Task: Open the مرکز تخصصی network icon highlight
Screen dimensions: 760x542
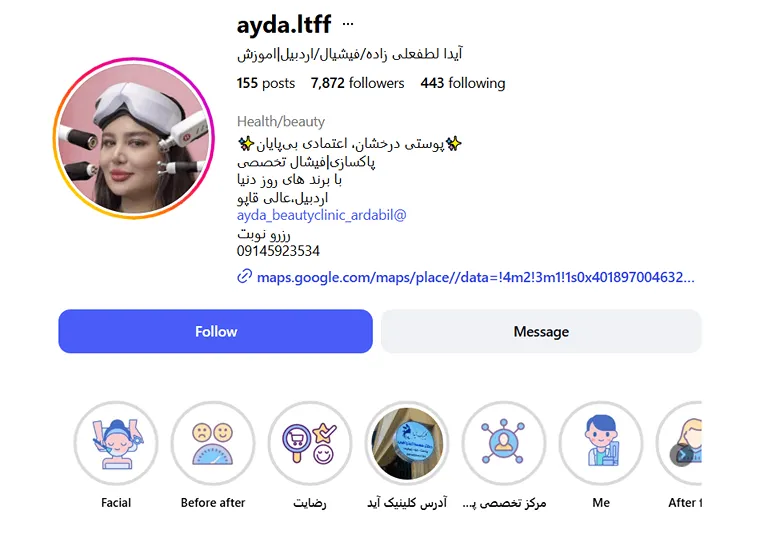Action: point(504,443)
